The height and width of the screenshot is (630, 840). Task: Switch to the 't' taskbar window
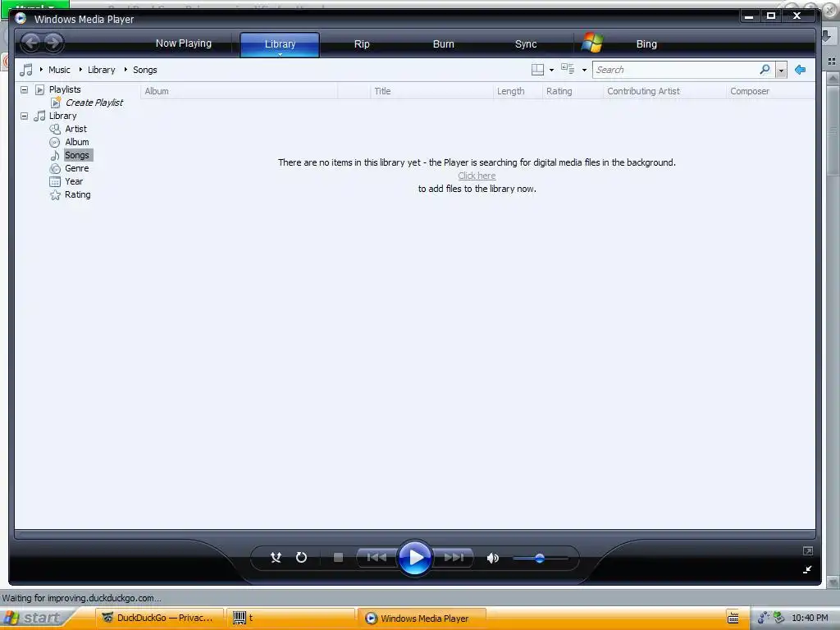tap(291, 618)
